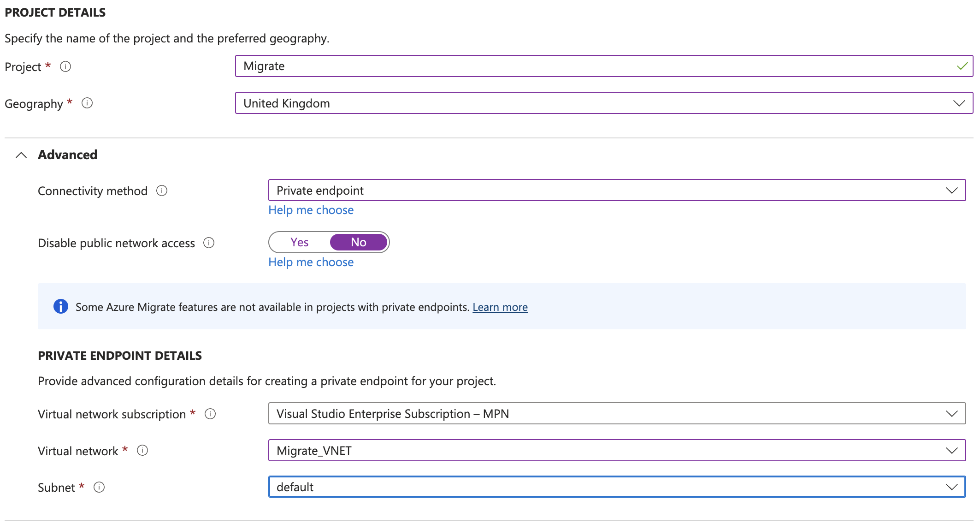Select No for Disable public network access
Screen dimensions: 980x524
pyautogui.click(x=359, y=242)
